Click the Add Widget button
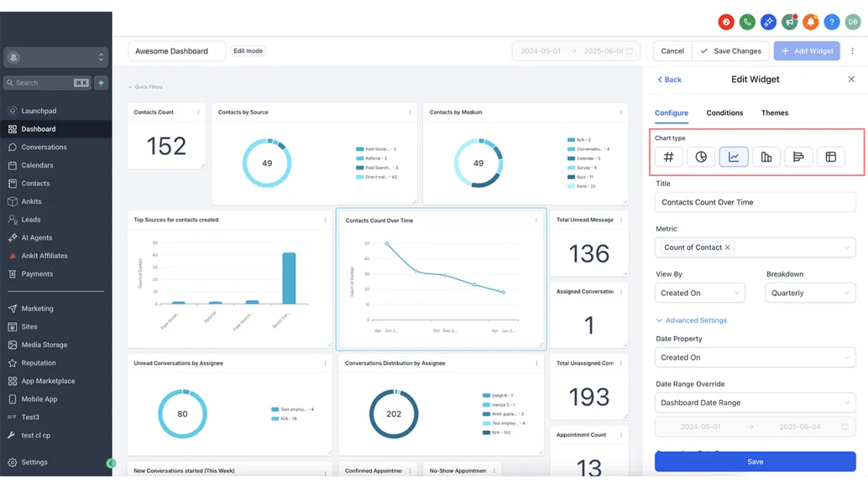Viewport: 868px width, 488px height. pyautogui.click(x=807, y=51)
